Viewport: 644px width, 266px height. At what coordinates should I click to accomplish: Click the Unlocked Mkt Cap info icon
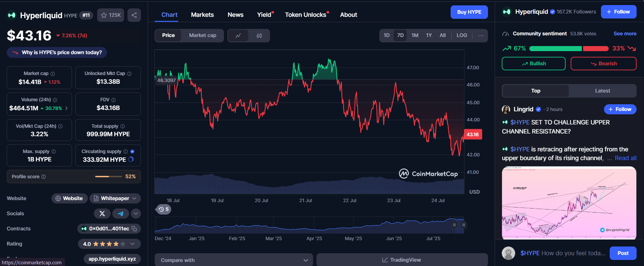(129, 74)
